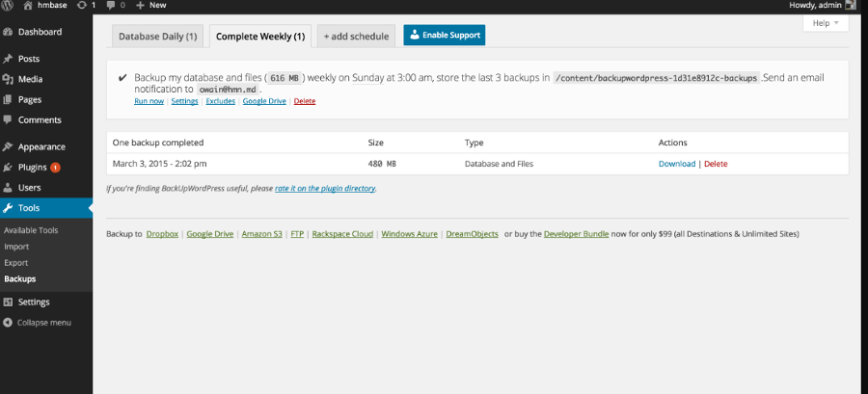868x394 pixels.
Task: Open the FTP destination link
Action: pos(297,234)
